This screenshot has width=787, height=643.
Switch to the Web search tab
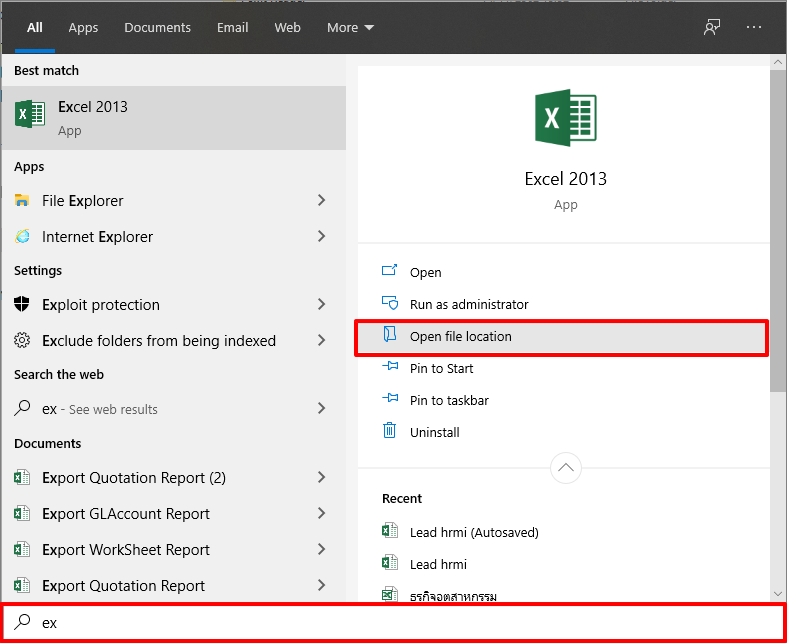coord(288,28)
